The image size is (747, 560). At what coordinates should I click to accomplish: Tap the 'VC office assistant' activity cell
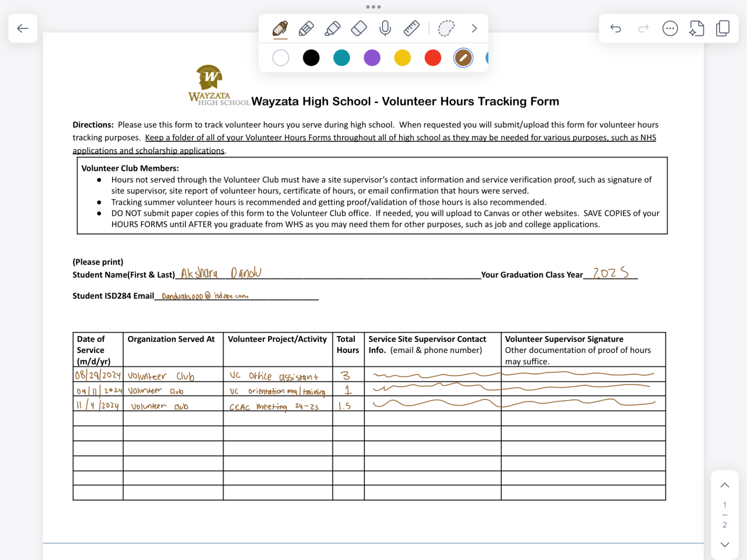278,374
